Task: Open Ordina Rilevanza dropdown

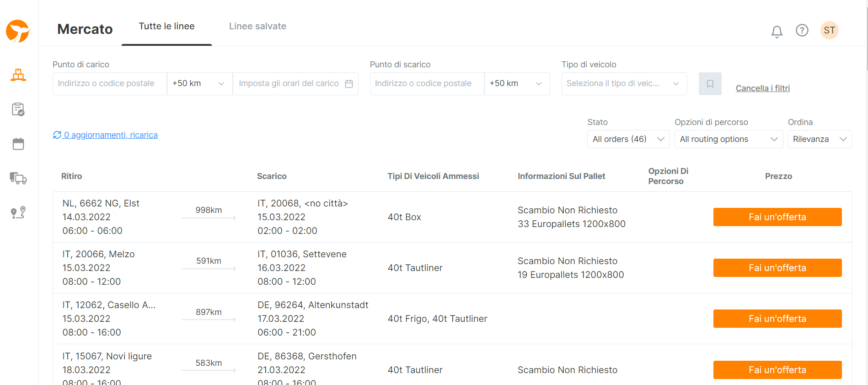Action: 820,139
